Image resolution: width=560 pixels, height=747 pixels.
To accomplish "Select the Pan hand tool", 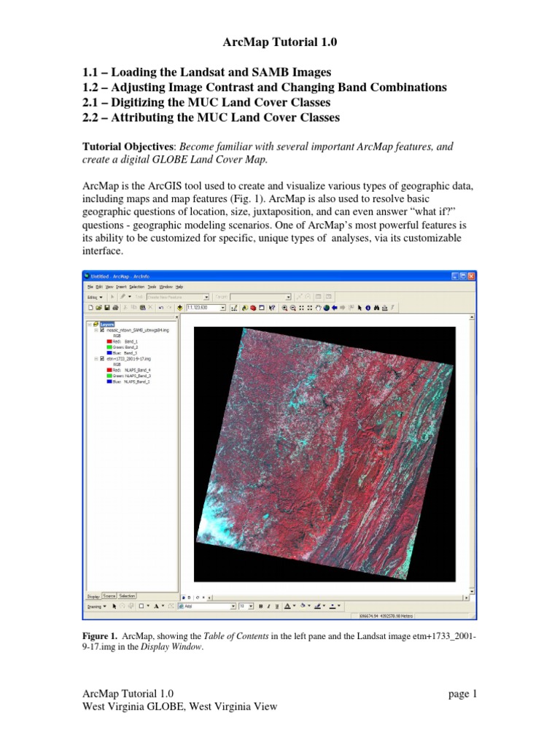I will tap(319, 308).
